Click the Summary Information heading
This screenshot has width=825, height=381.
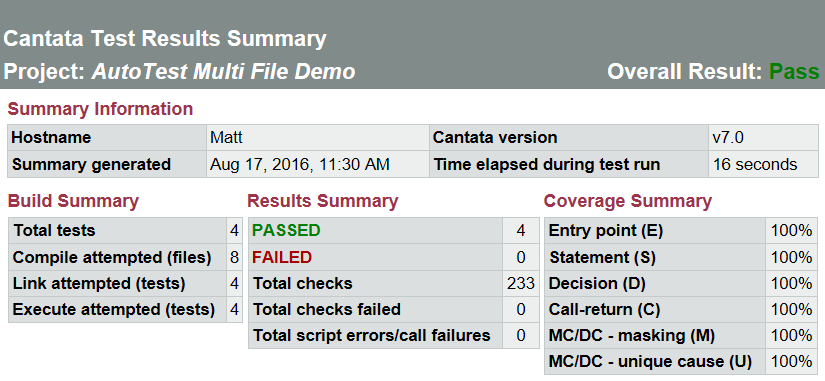[x=100, y=109]
